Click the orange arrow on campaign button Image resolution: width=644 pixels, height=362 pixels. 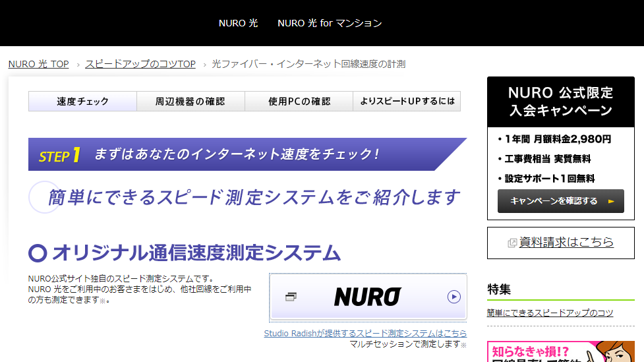pyautogui.click(x=611, y=201)
